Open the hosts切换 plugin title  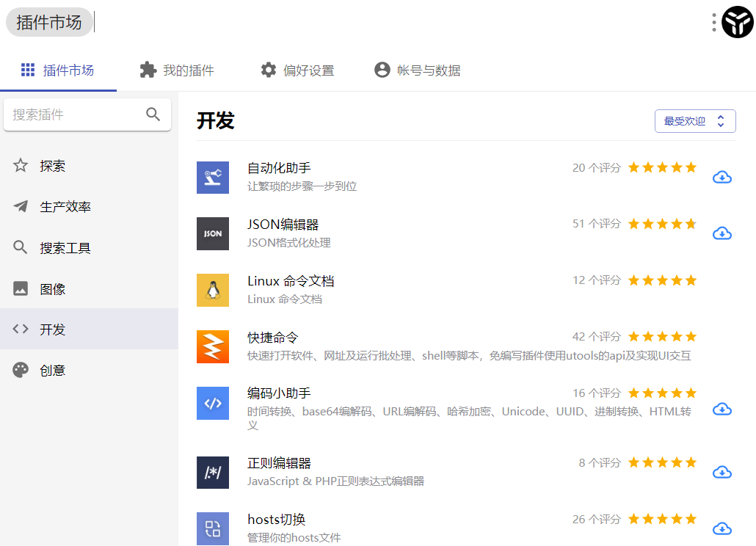click(x=276, y=520)
